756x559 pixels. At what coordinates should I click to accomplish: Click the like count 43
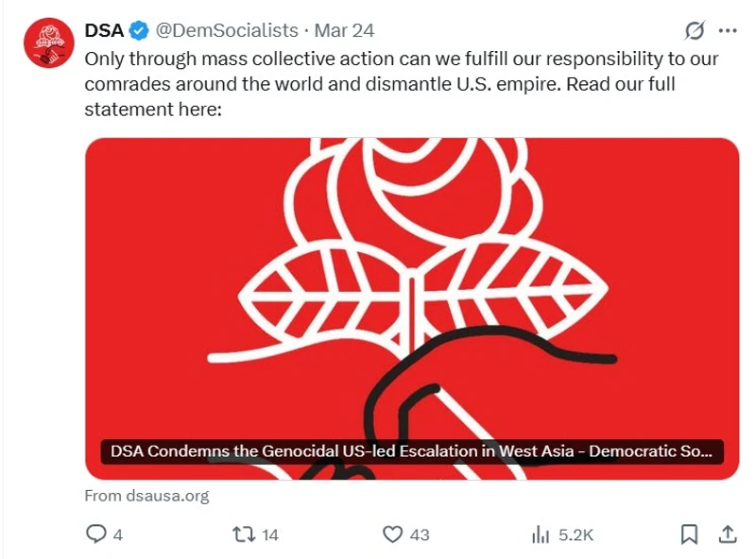click(420, 535)
